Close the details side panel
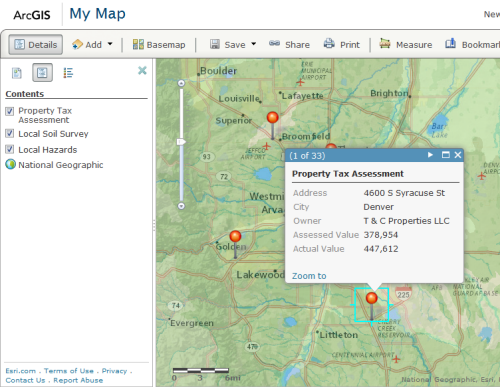500x387 pixels. tap(142, 70)
